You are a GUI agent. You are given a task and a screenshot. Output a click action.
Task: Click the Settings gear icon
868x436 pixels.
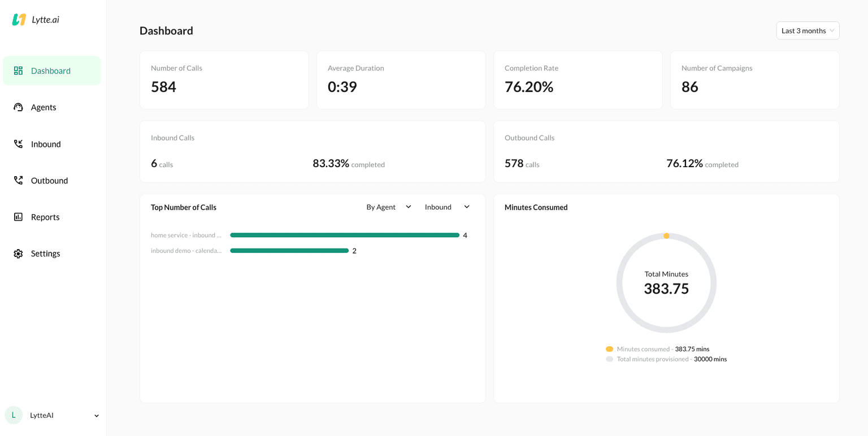click(18, 254)
